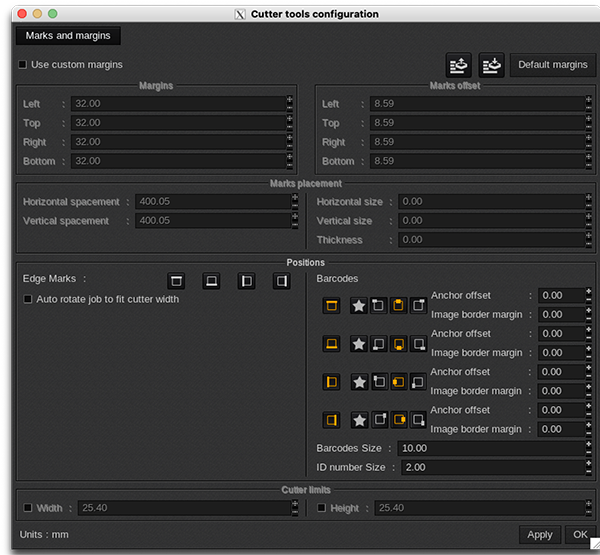Select the right Edge Marks position icon
This screenshot has width=600, height=555.
(x=281, y=282)
